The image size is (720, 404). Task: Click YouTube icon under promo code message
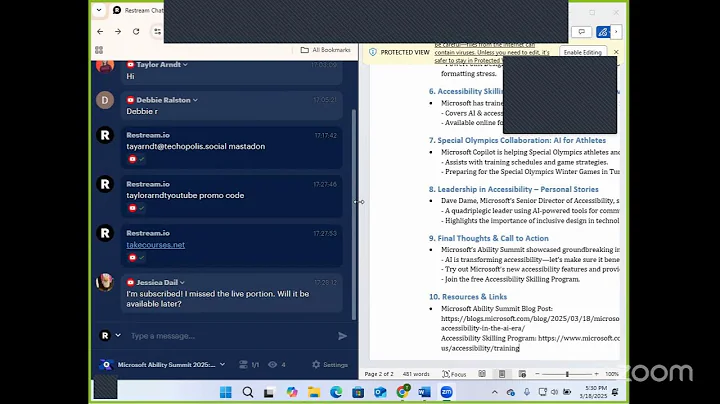point(132,208)
